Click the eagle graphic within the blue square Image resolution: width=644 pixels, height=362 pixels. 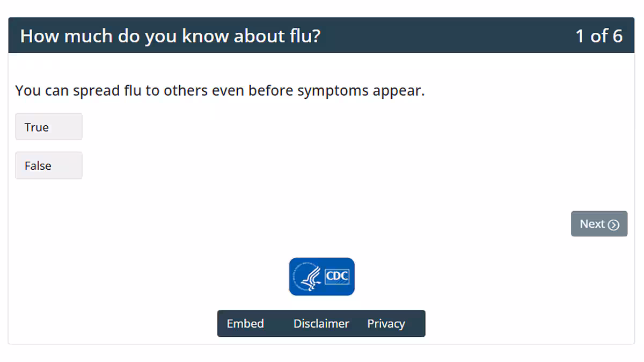point(306,277)
